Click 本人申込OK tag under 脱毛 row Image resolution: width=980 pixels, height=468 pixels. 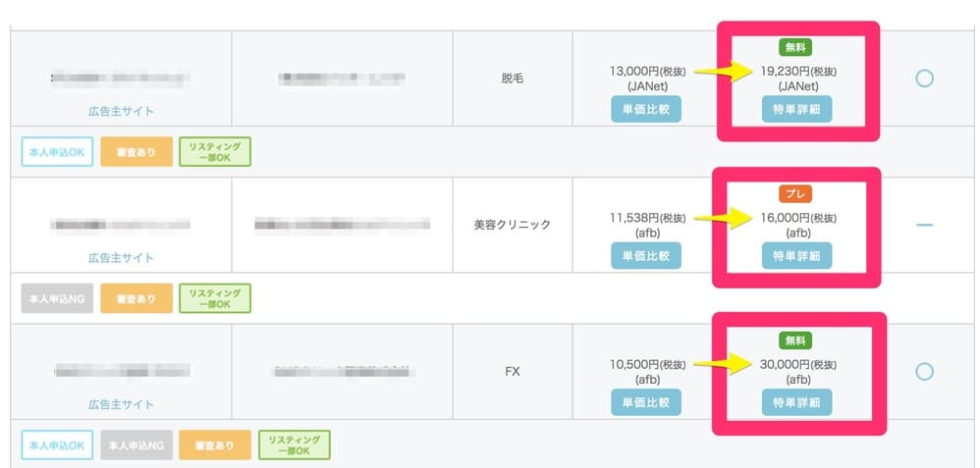pos(57,152)
